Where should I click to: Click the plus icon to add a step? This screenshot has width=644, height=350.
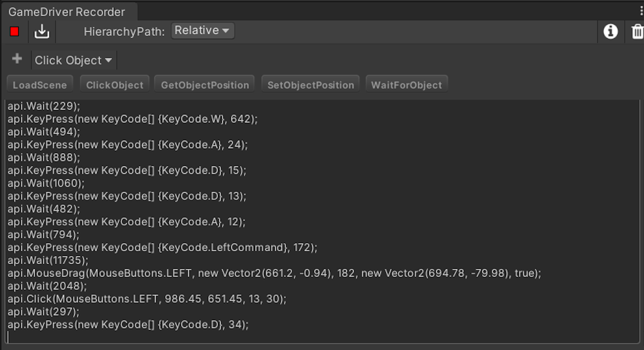[17, 59]
